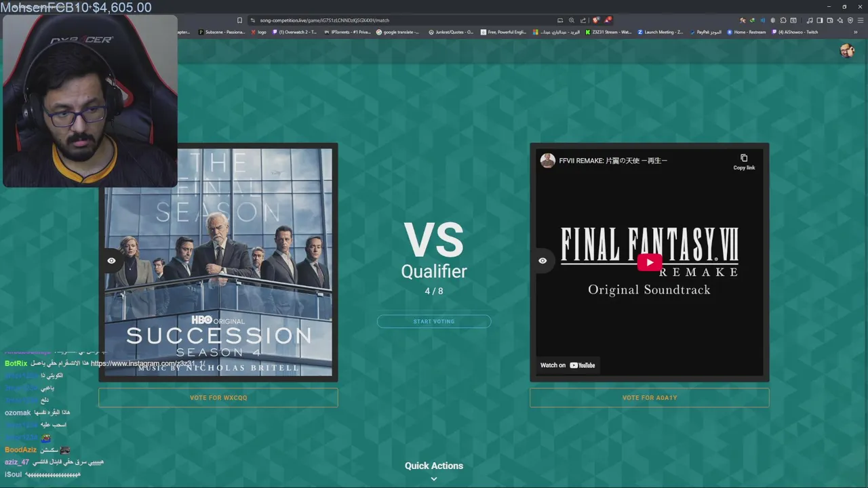This screenshot has height=488, width=868.
Task: Open the Z3Z31 Stream bookmark
Action: click(608, 32)
